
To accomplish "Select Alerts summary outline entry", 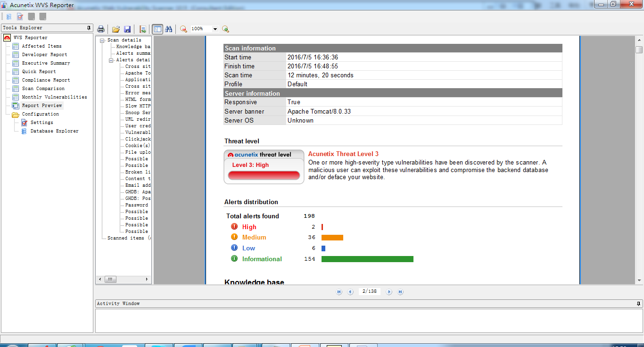I will coord(133,53).
